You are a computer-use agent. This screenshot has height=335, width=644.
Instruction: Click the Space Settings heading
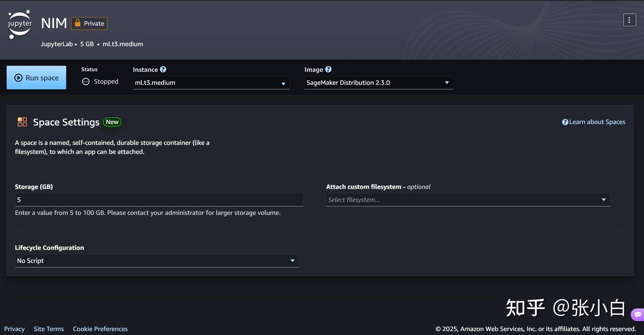(x=66, y=122)
